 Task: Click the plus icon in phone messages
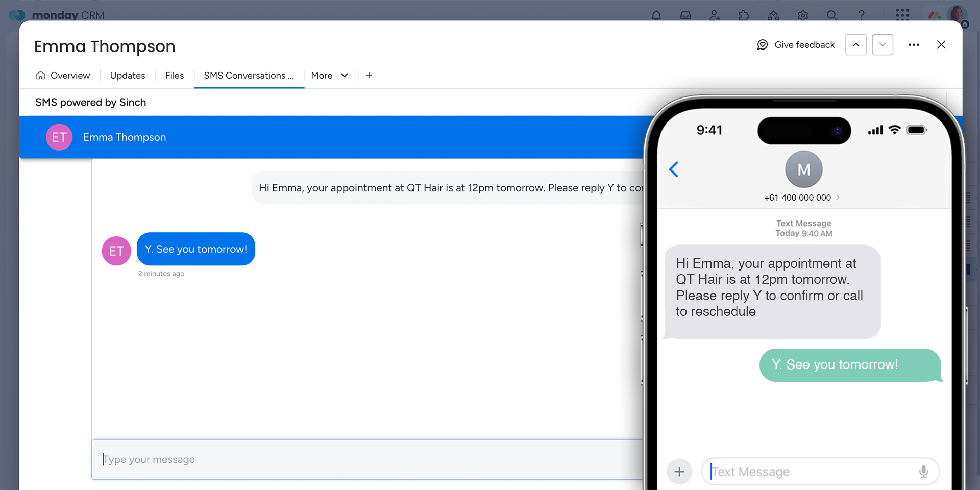679,472
